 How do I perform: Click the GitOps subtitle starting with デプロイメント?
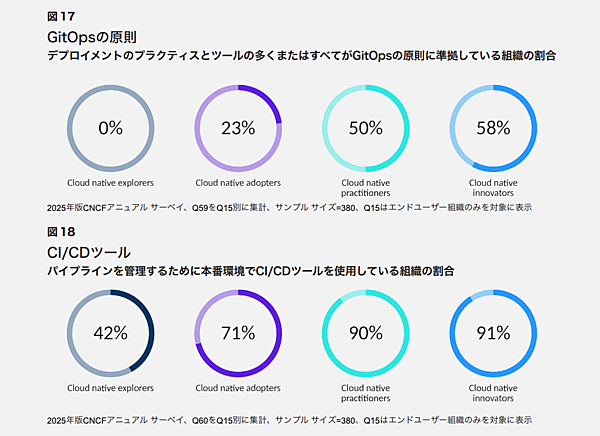click(x=301, y=57)
